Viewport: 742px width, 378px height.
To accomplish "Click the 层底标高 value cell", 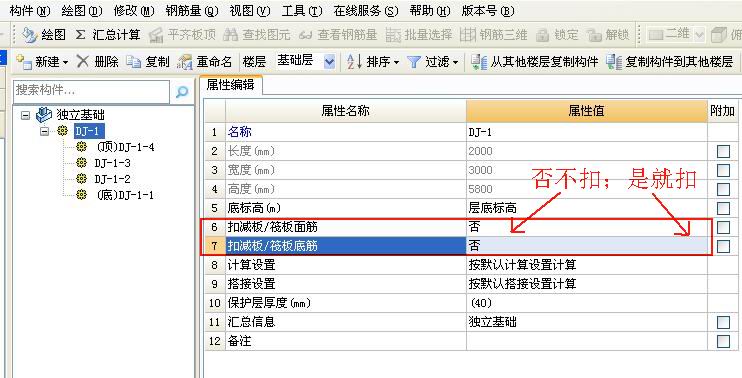I will point(587,208).
